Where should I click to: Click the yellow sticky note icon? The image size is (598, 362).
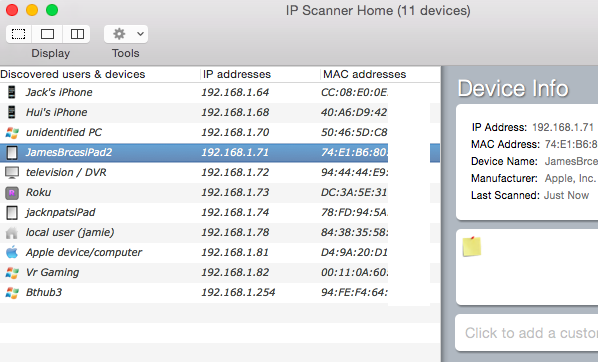tap(472, 246)
